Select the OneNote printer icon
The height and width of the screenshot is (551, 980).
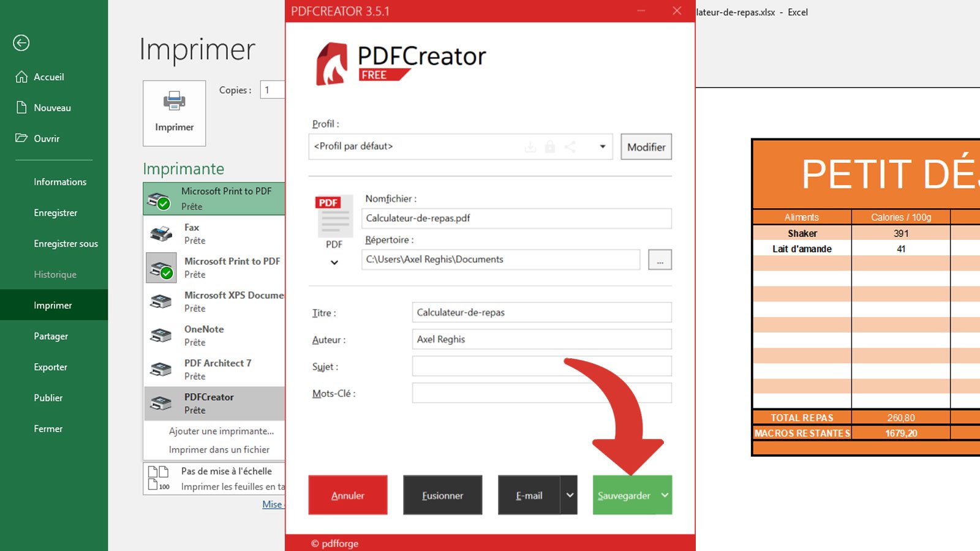click(161, 335)
